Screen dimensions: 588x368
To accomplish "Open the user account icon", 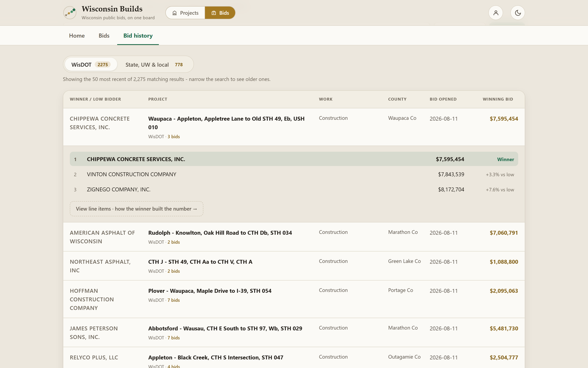I will (496, 13).
